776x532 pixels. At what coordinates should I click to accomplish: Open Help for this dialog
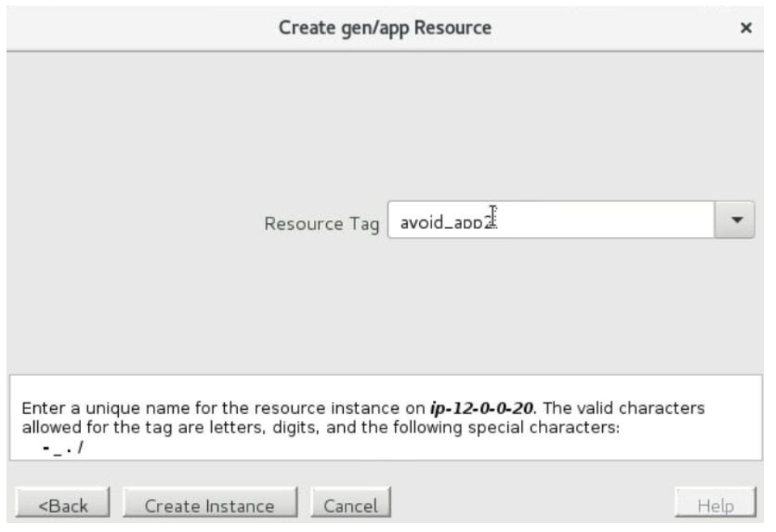tap(715, 505)
